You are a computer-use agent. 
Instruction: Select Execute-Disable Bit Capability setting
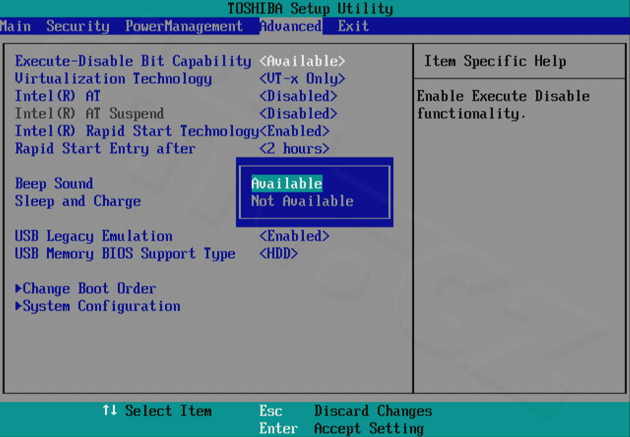[133, 61]
